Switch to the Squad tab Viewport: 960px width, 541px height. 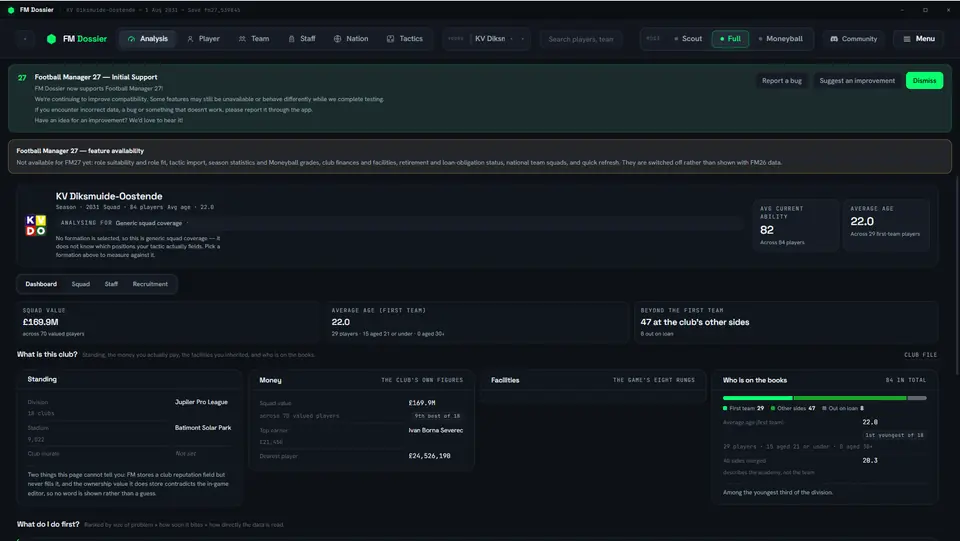[x=80, y=284]
